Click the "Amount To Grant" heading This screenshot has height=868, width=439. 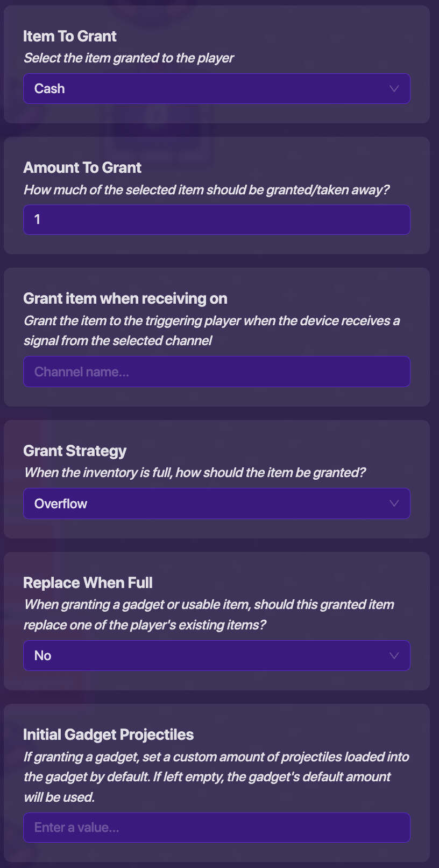click(82, 168)
